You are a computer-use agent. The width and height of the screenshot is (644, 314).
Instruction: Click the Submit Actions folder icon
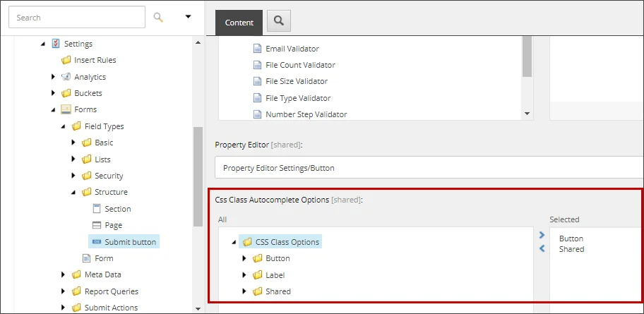pos(76,308)
